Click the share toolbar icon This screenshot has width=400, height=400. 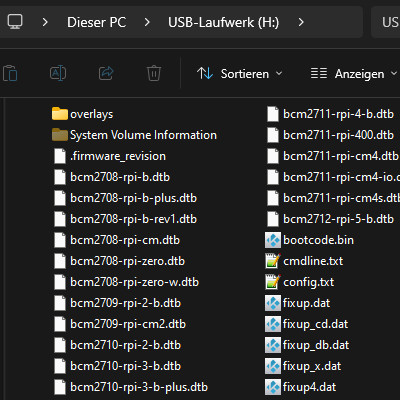click(106, 73)
